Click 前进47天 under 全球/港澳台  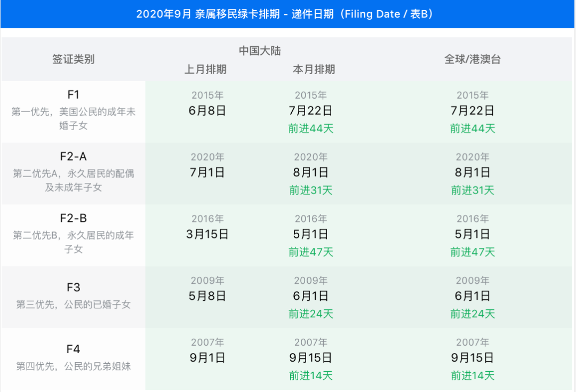[x=473, y=252]
